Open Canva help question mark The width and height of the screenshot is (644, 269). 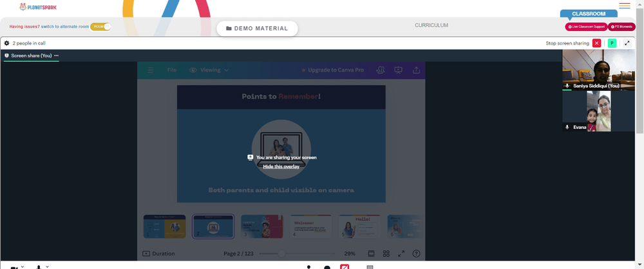[416, 254]
